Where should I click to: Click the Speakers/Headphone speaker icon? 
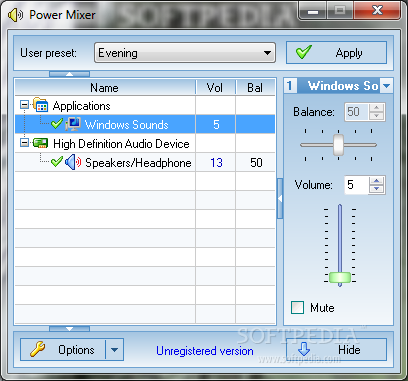click(73, 163)
